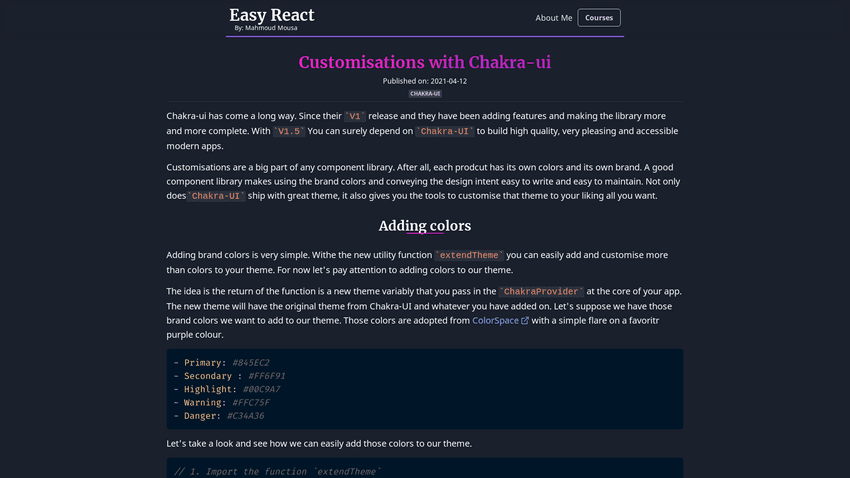Click the Easy React site logo
This screenshot has width=850, height=478.
(x=271, y=15)
